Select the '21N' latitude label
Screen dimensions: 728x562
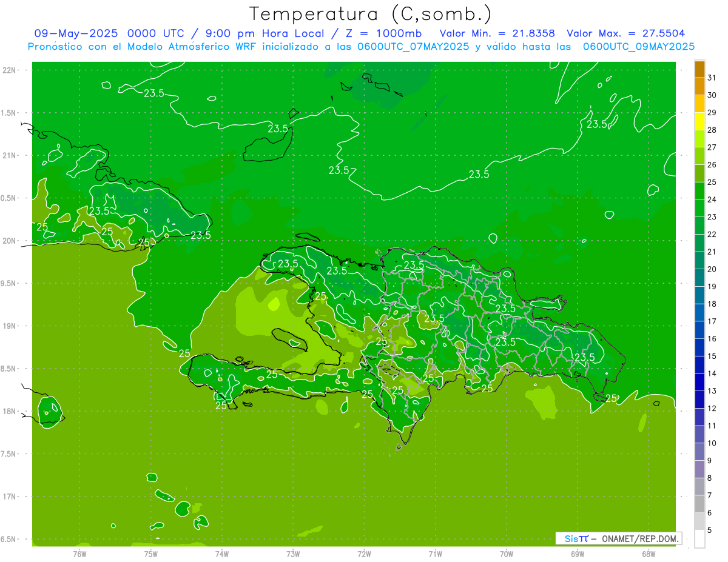[9, 156]
